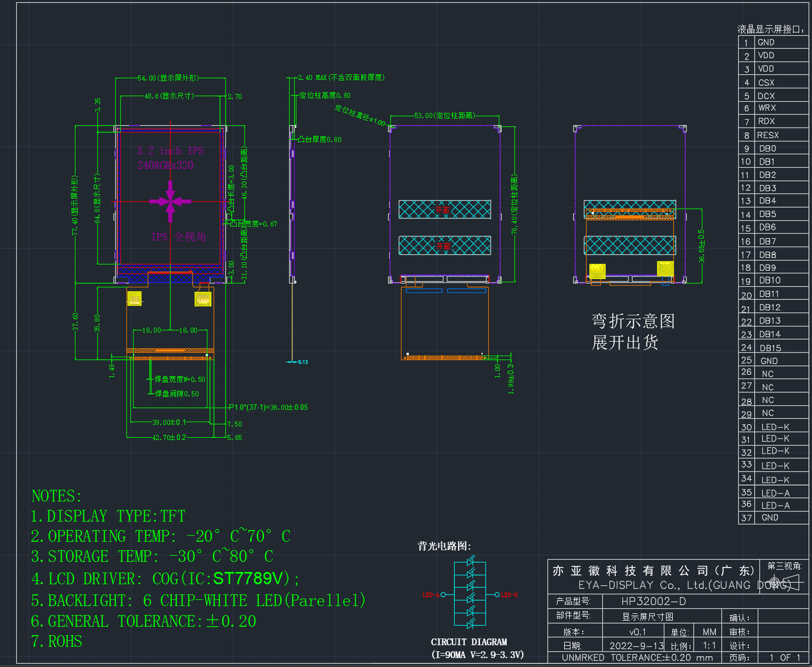Click the IPS 全视角 label
Image resolution: width=812 pixels, height=667 pixels.
179,236
